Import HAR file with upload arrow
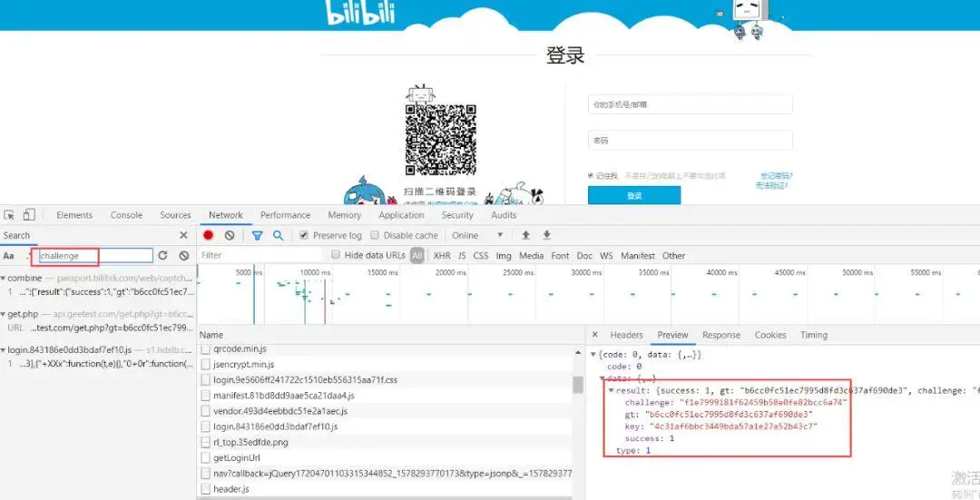This screenshot has height=500, width=980. click(x=525, y=235)
